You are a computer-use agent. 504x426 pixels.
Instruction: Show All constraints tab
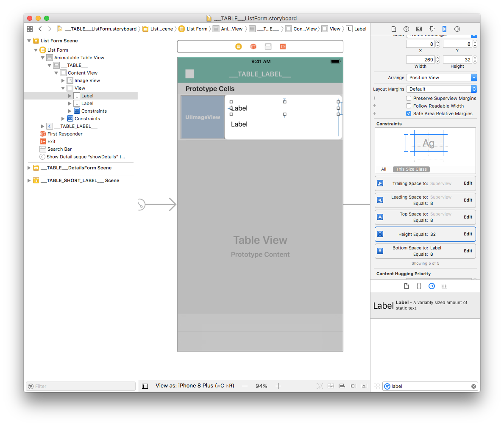384,169
